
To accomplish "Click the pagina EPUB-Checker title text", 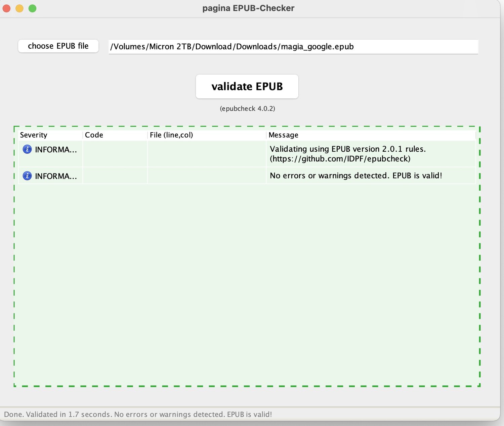I will (x=248, y=8).
